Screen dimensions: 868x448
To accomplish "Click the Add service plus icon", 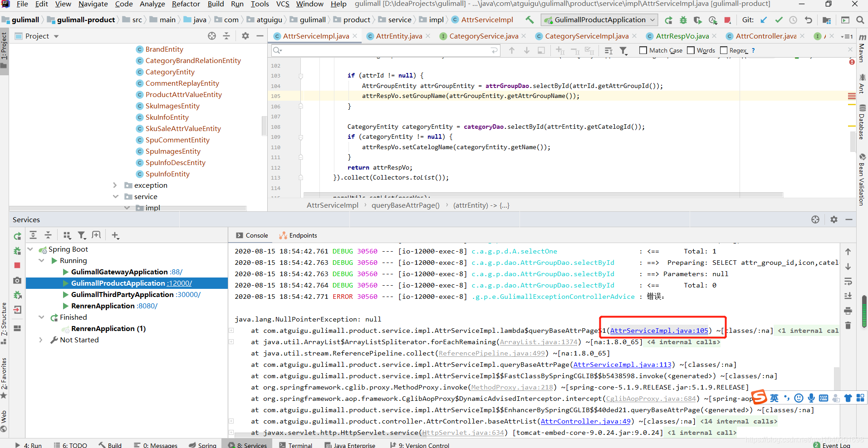I will [x=115, y=235].
